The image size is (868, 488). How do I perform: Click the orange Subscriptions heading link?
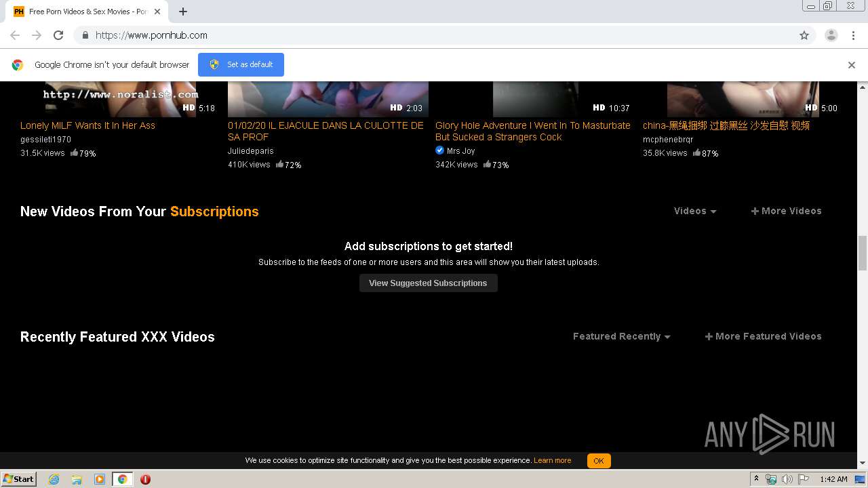click(x=214, y=211)
